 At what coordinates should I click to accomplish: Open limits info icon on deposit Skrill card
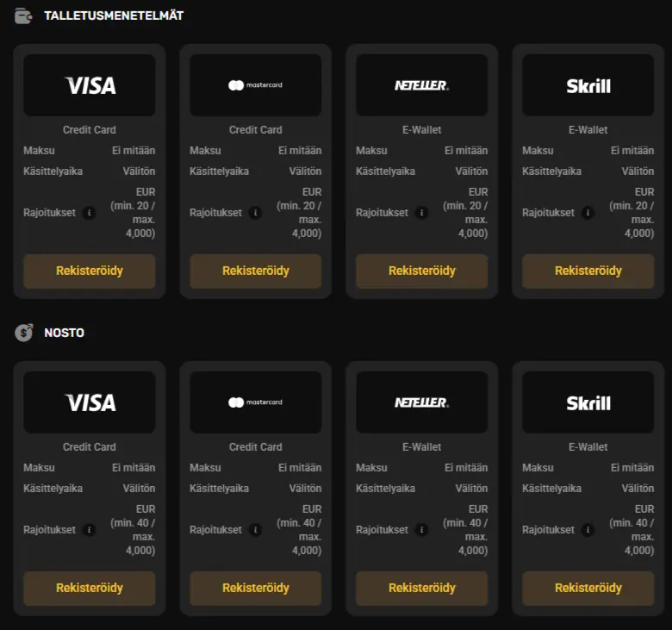tap(588, 213)
